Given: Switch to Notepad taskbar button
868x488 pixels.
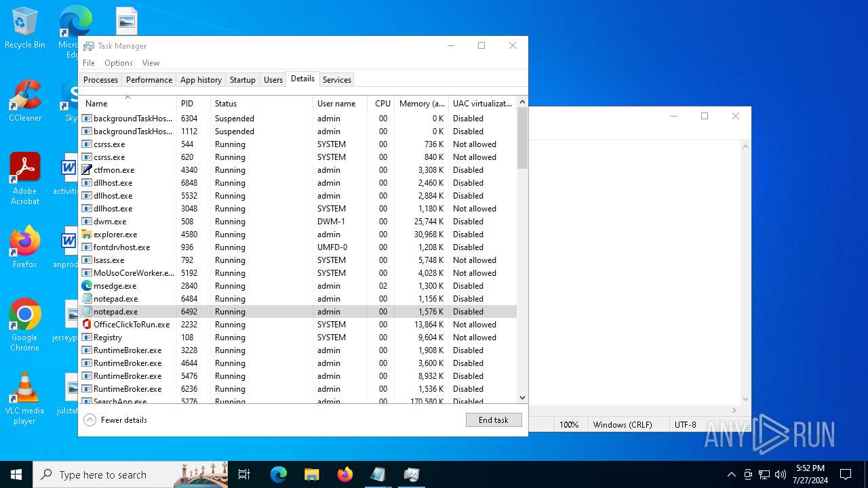Looking at the screenshot, I should (x=378, y=474).
